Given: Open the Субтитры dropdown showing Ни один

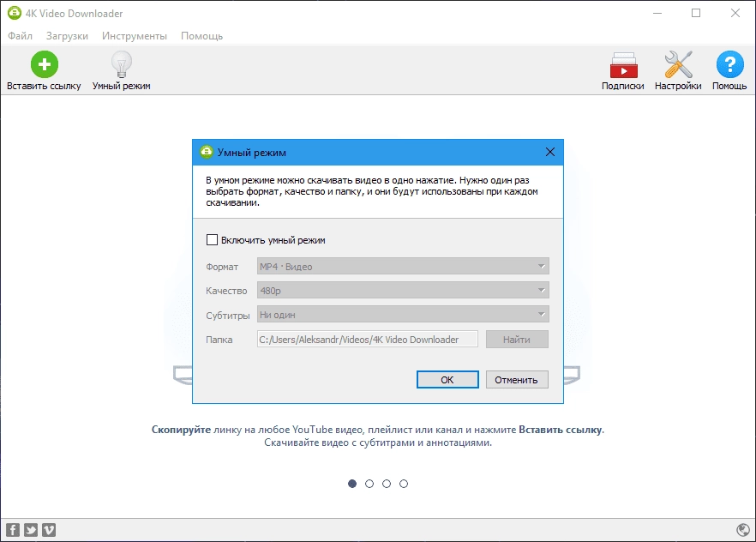Looking at the screenshot, I should click(x=403, y=315).
